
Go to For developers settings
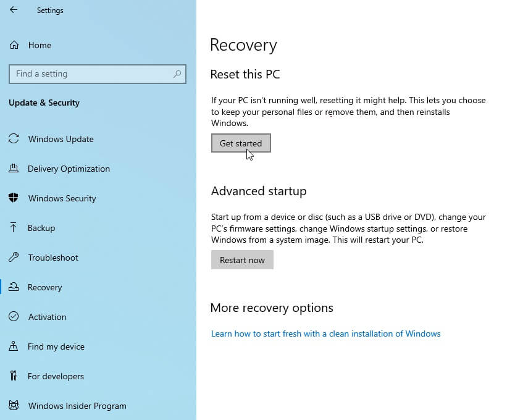point(56,376)
